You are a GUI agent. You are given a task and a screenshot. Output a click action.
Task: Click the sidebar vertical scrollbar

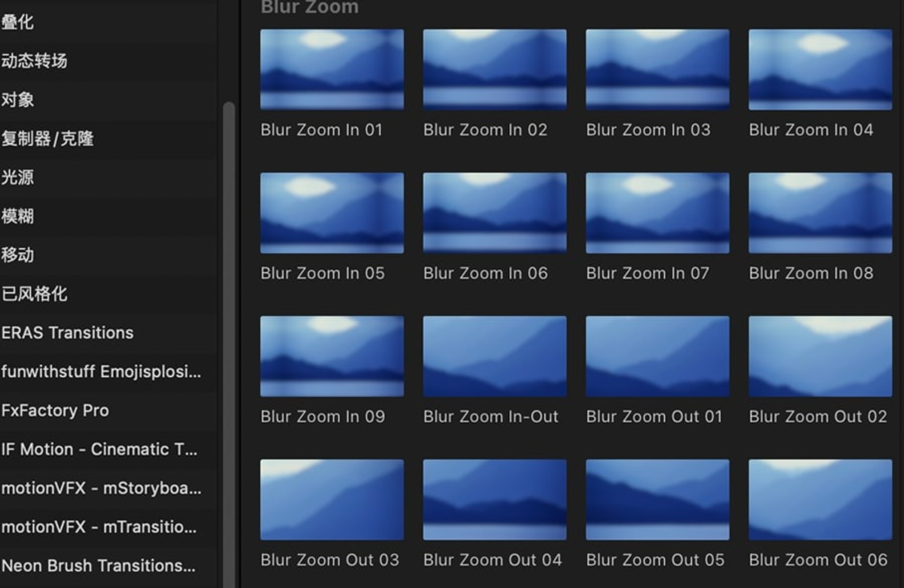tap(229, 342)
